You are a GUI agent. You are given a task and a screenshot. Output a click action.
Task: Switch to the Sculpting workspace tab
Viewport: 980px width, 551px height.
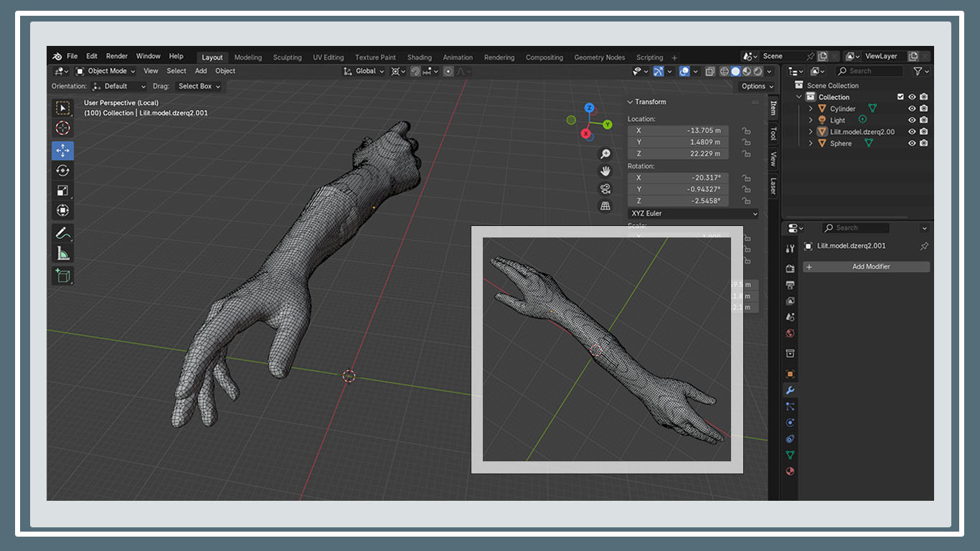287,57
